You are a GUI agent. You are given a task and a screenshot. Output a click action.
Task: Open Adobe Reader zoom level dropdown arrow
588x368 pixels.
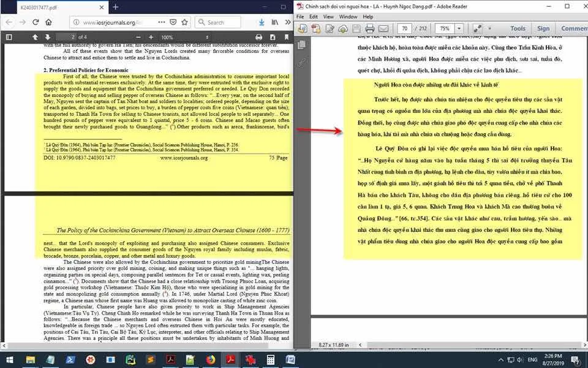point(459,29)
